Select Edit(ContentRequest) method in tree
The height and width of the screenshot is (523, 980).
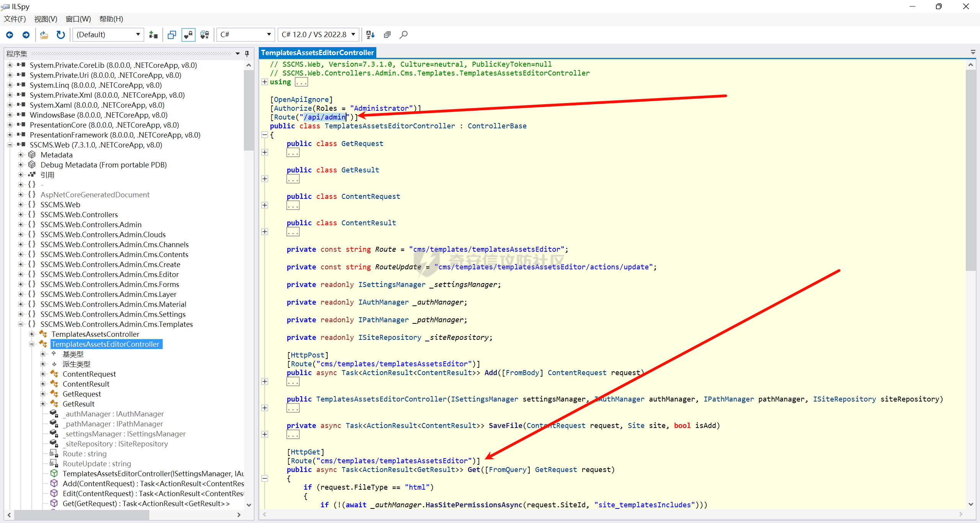[153, 493]
